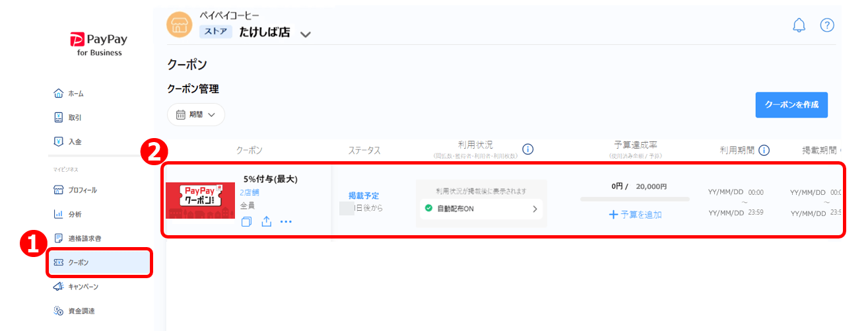Click the budget achievement progress bar

[634, 199]
